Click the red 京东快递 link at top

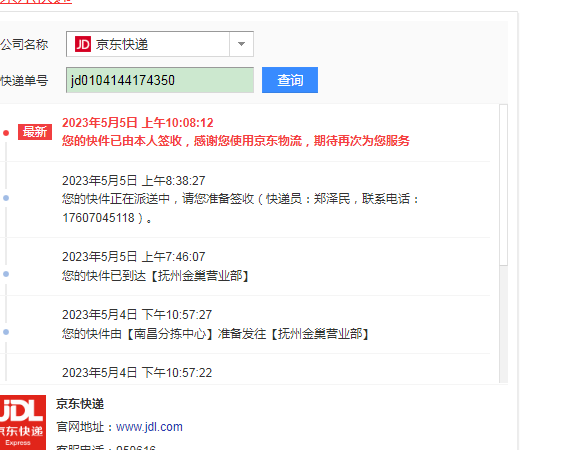(36, 1)
